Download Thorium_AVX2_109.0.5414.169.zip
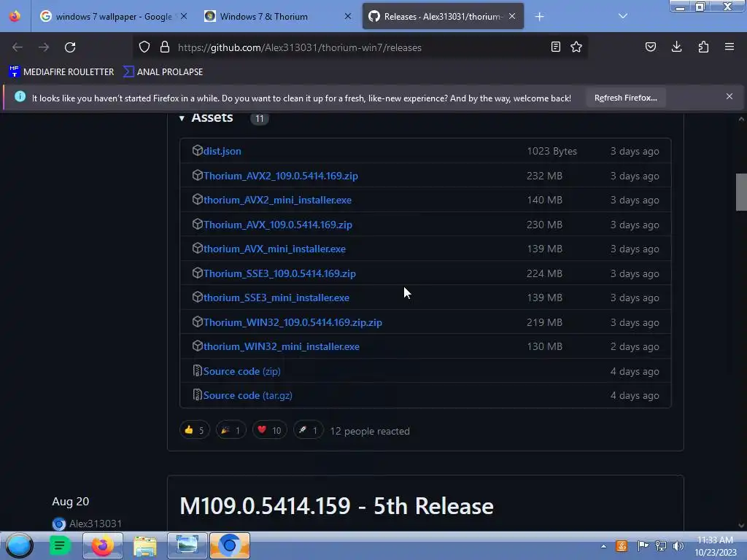 pyautogui.click(x=281, y=176)
